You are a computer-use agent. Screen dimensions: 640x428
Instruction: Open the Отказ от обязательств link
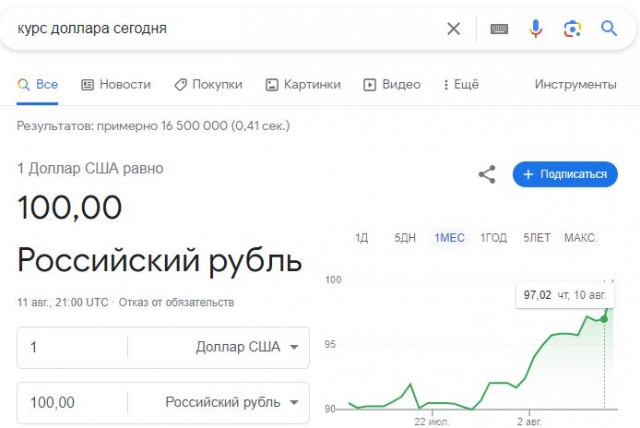(178, 301)
